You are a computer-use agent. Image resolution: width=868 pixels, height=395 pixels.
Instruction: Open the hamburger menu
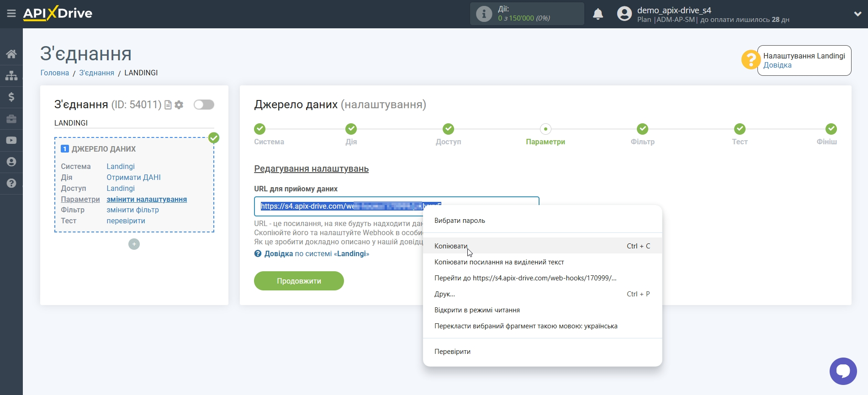pyautogui.click(x=11, y=14)
